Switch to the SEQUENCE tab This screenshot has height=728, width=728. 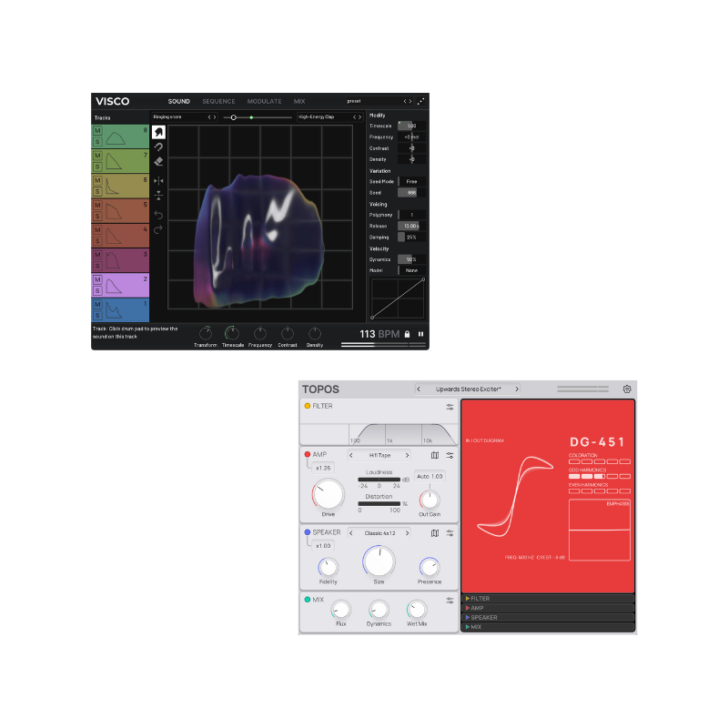(218, 101)
